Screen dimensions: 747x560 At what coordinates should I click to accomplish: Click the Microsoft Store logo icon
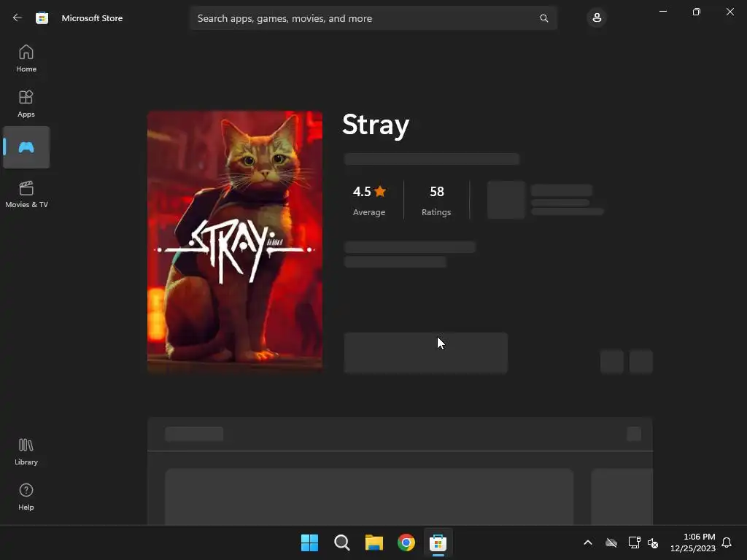tap(42, 18)
